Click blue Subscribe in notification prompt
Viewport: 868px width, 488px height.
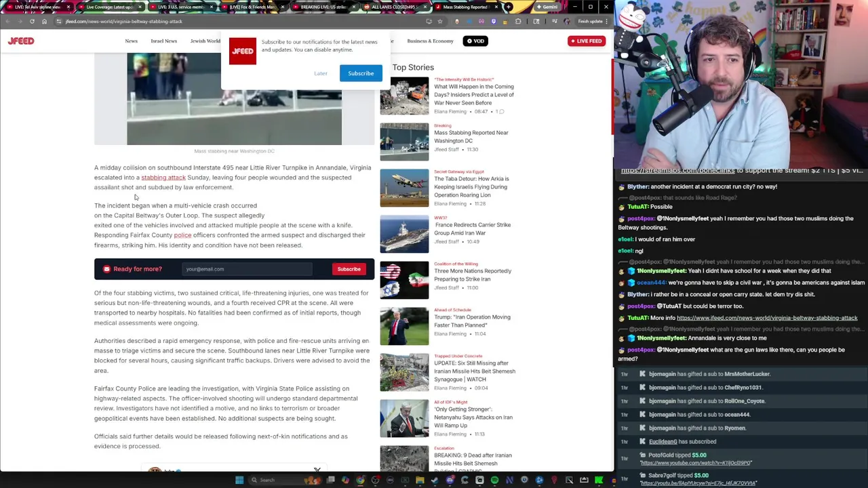coord(361,73)
